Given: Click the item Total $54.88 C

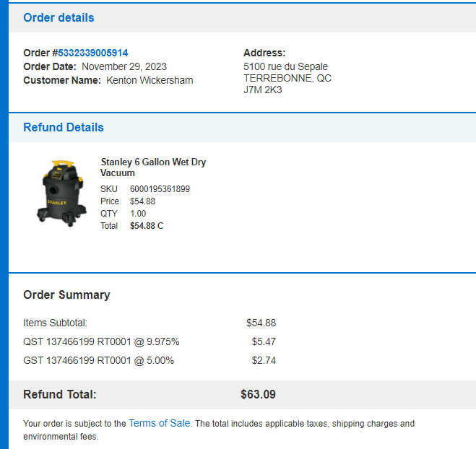Looking at the screenshot, I should pyautogui.click(x=147, y=226).
